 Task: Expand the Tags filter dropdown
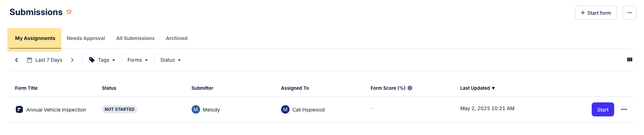coord(102,60)
